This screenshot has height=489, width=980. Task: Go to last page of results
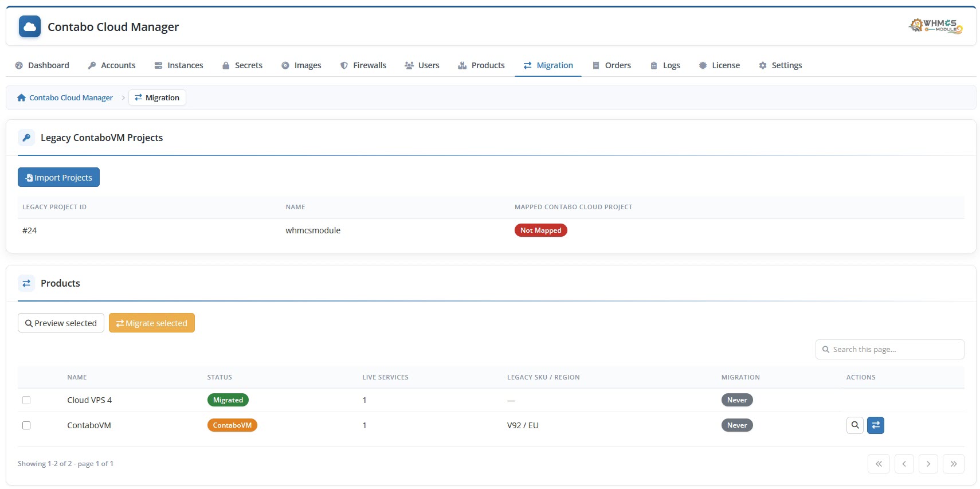(x=954, y=464)
